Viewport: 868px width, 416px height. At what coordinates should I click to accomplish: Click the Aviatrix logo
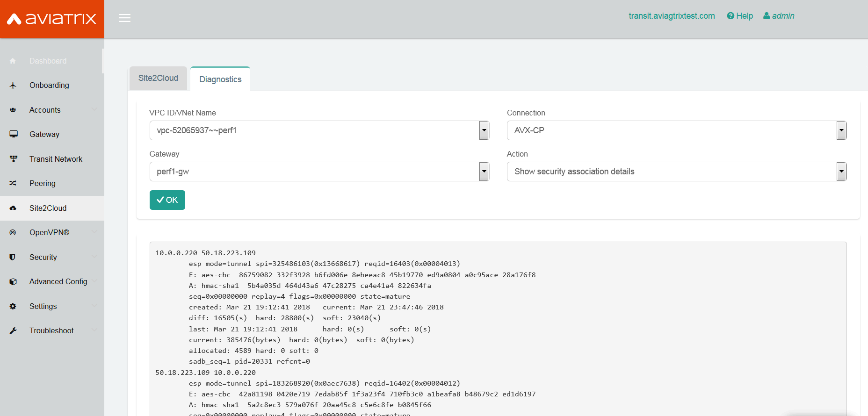click(52, 19)
